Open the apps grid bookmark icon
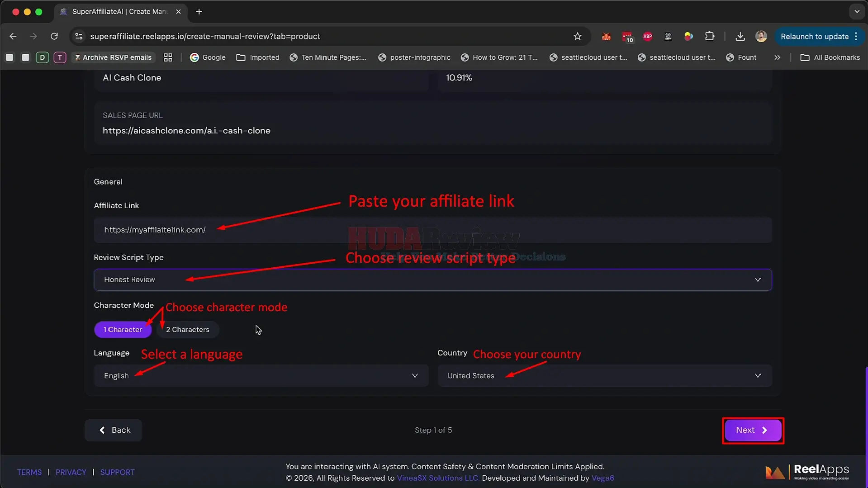 click(x=168, y=57)
